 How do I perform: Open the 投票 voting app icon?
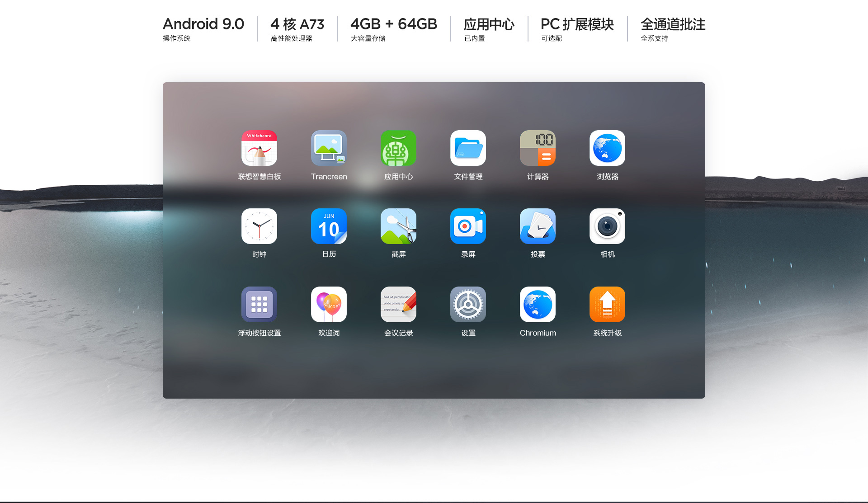[x=538, y=226]
